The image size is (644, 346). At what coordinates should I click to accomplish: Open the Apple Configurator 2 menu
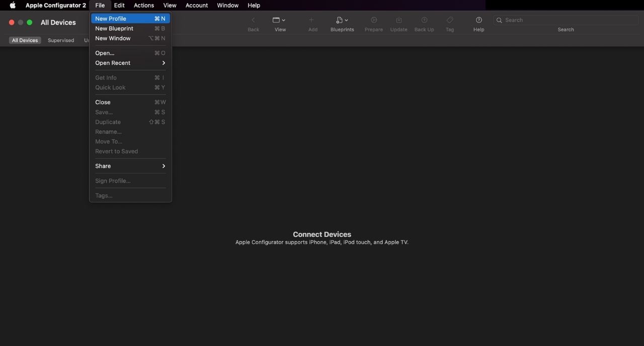click(x=56, y=5)
